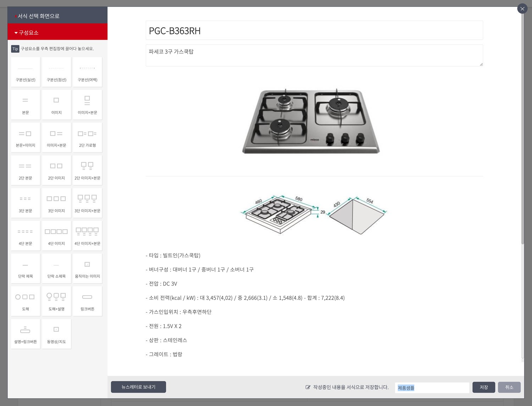Image resolution: width=532 pixels, height=406 pixels.
Task: Click the 링크버튼 link button component
Action: click(x=88, y=301)
